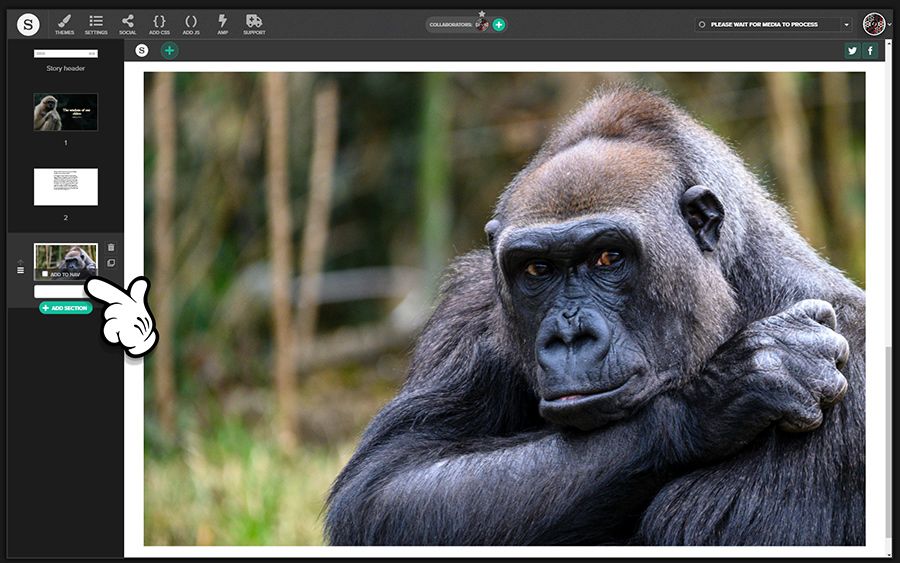
Task: Select section 1 thumbnail with monkey title
Action: pos(65,112)
